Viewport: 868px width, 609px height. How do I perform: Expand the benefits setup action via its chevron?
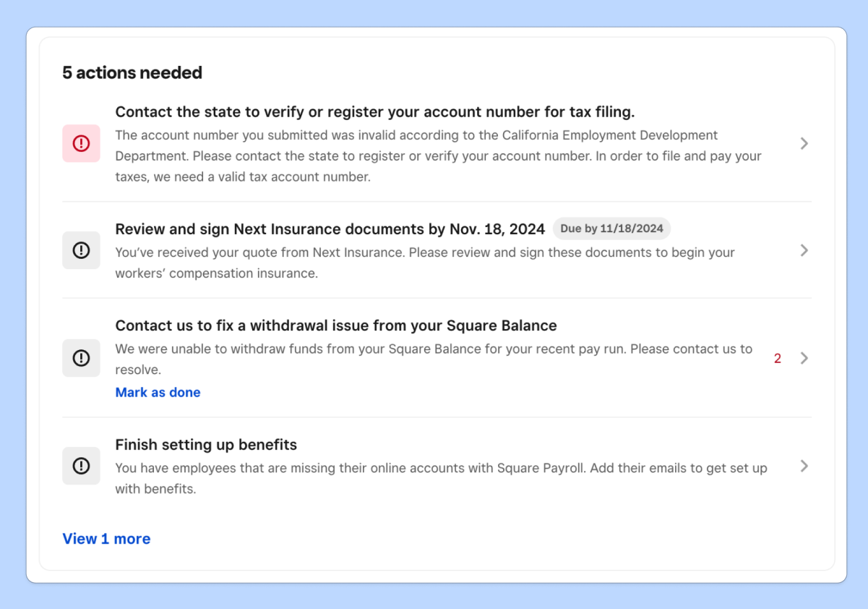[804, 466]
